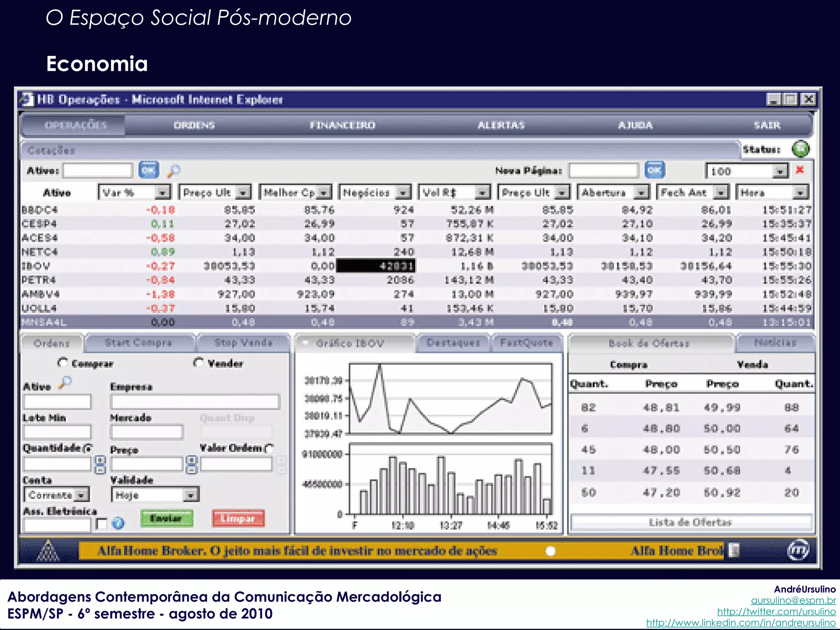
Task: Click the Lista de Ofertas button
Action: click(x=691, y=523)
